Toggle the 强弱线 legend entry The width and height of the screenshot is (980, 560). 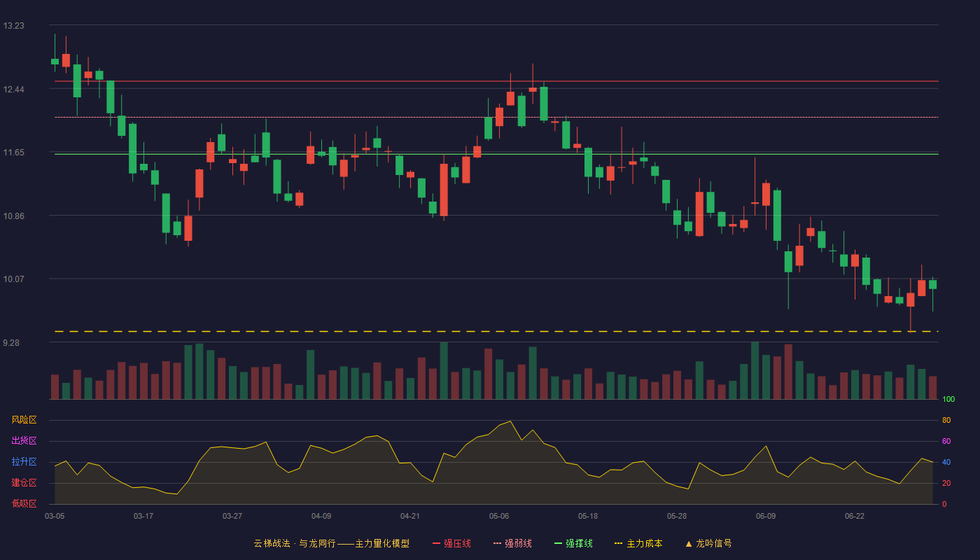pos(512,543)
